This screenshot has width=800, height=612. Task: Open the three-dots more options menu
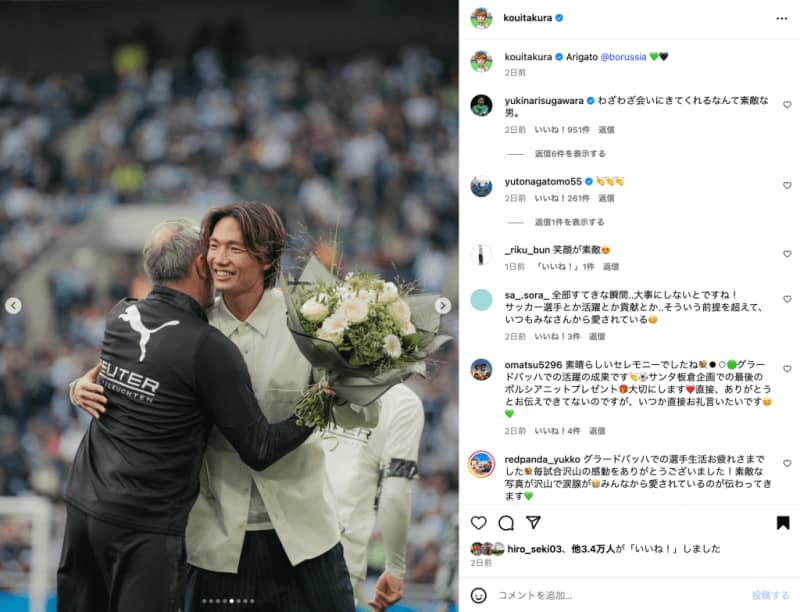click(782, 18)
